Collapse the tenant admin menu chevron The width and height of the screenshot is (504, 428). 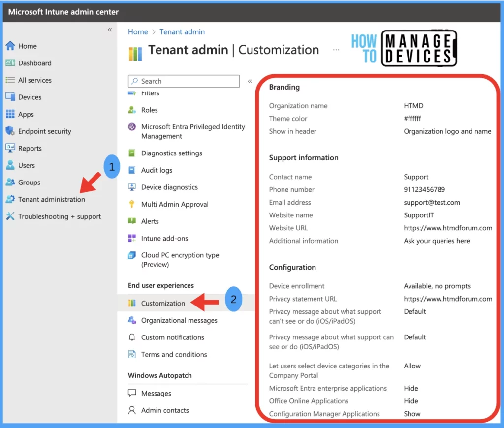point(250,81)
